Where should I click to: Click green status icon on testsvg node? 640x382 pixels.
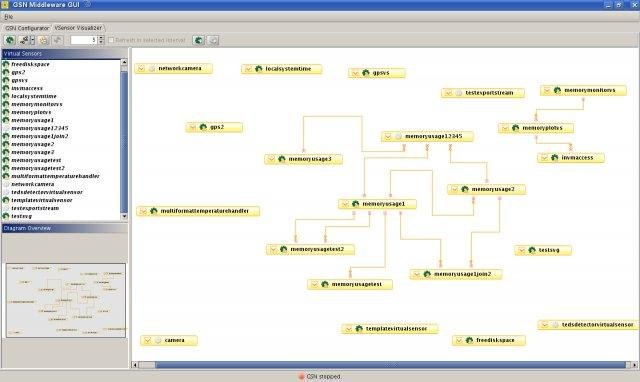click(532, 250)
